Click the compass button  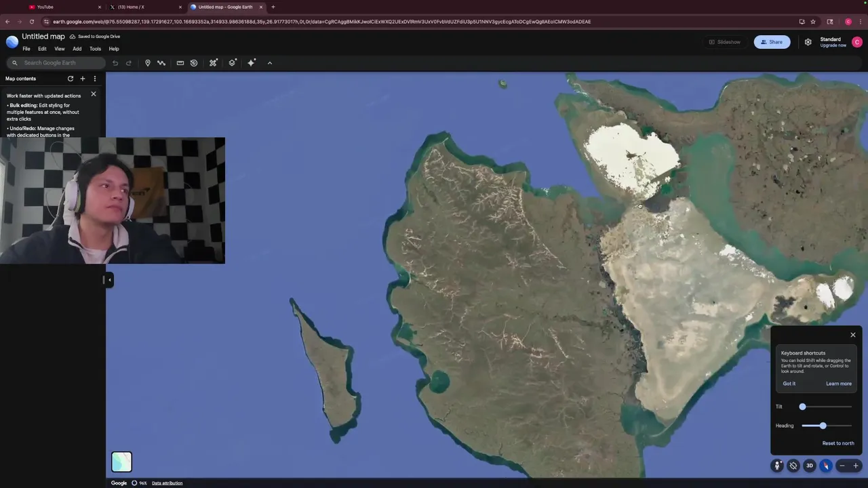[x=825, y=466]
